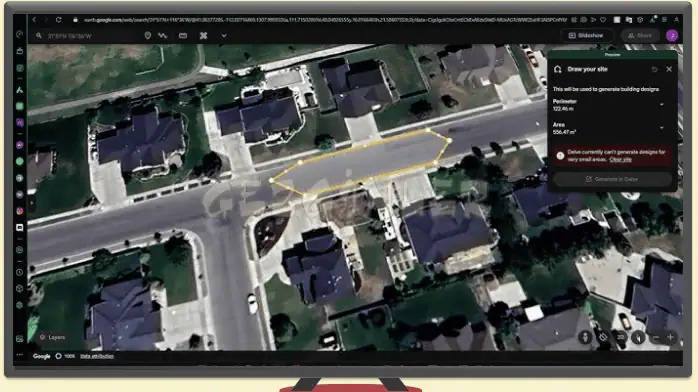Open the sidebar settings gear icon
Screen dimensions: 698x392
[20, 305]
